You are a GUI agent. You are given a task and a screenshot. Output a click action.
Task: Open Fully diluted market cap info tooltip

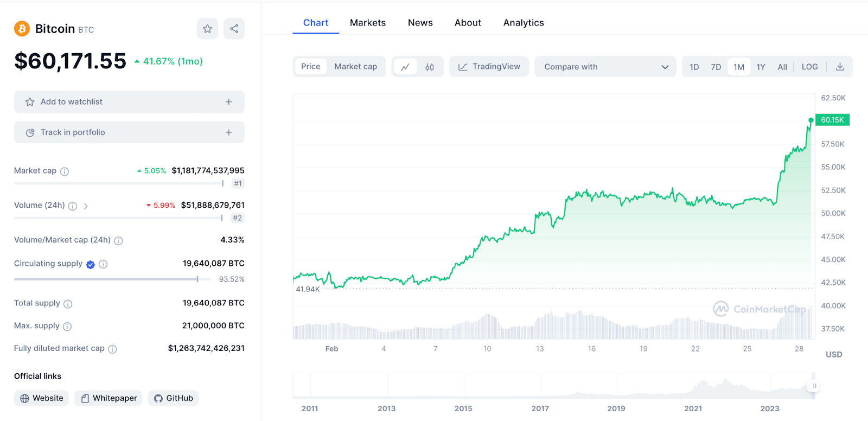(x=112, y=349)
